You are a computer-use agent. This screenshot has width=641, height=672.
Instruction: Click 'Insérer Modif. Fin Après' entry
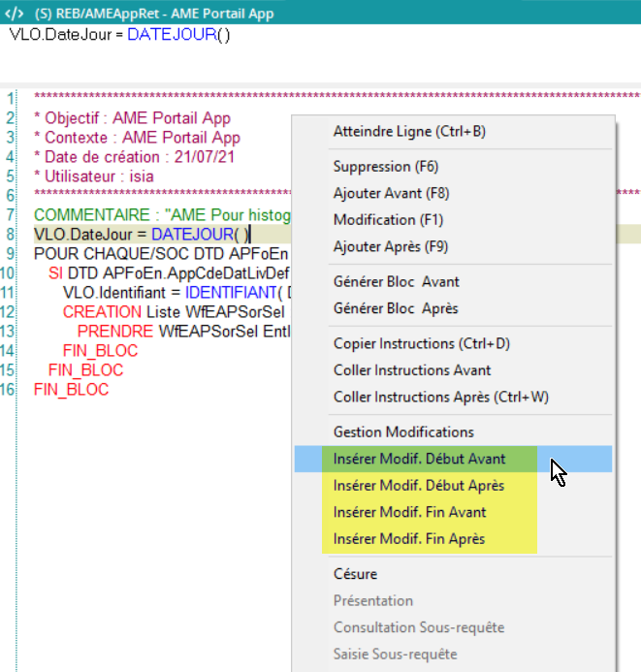coord(408,538)
